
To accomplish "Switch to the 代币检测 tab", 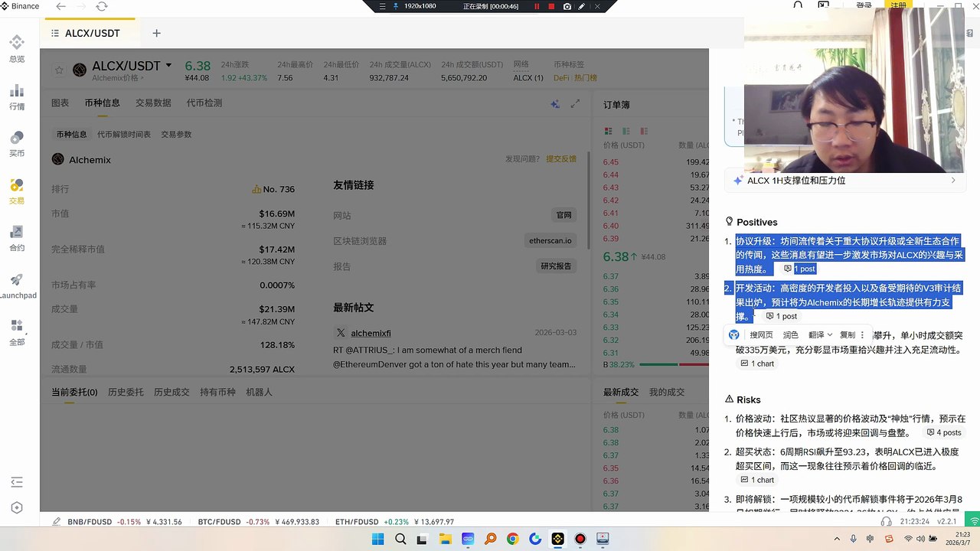I will [x=204, y=103].
